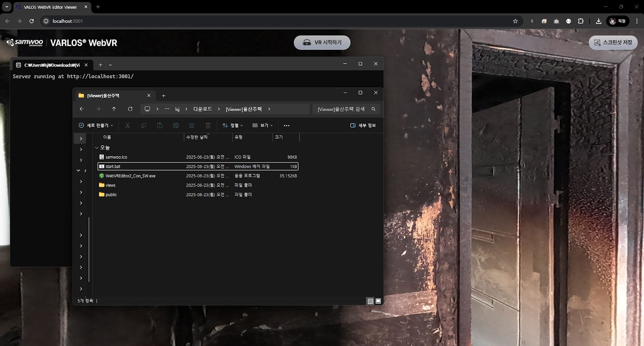Click the VR 시작하기 button
The image size is (644, 346).
(x=322, y=43)
